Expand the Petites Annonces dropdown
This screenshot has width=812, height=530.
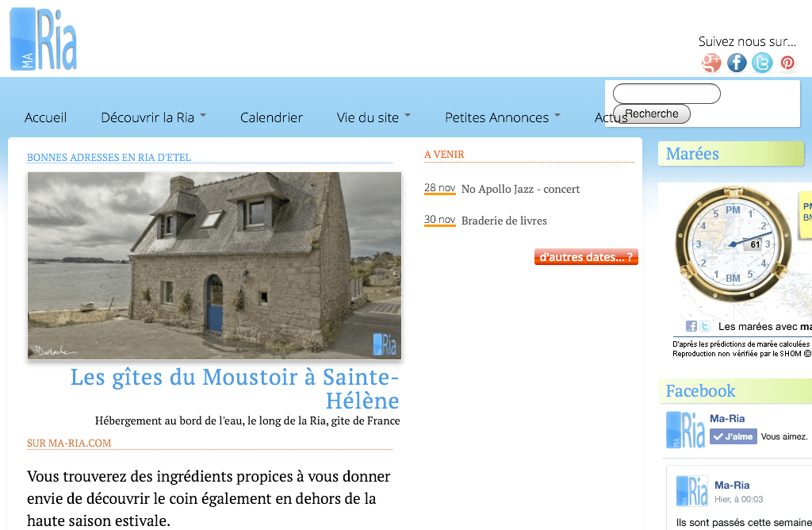tap(502, 117)
